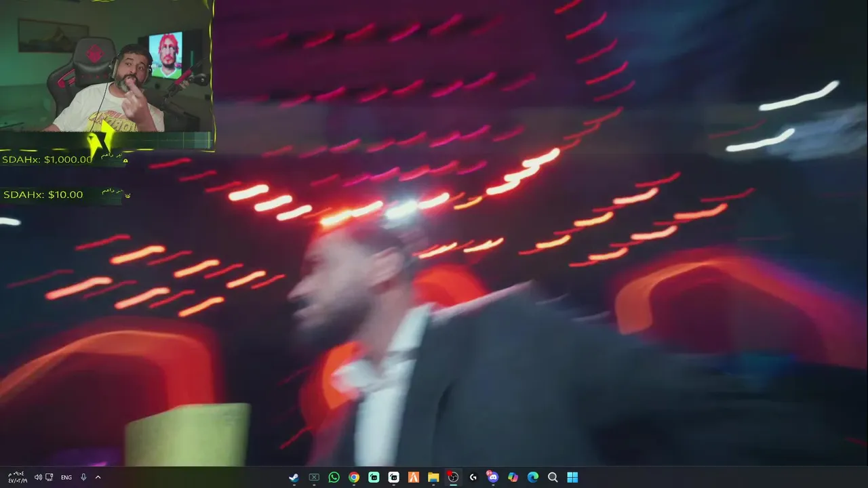Screen dimensions: 868x488
Task: Click the SDAHx: $1,000.00 donation text
Action: [x=47, y=159]
